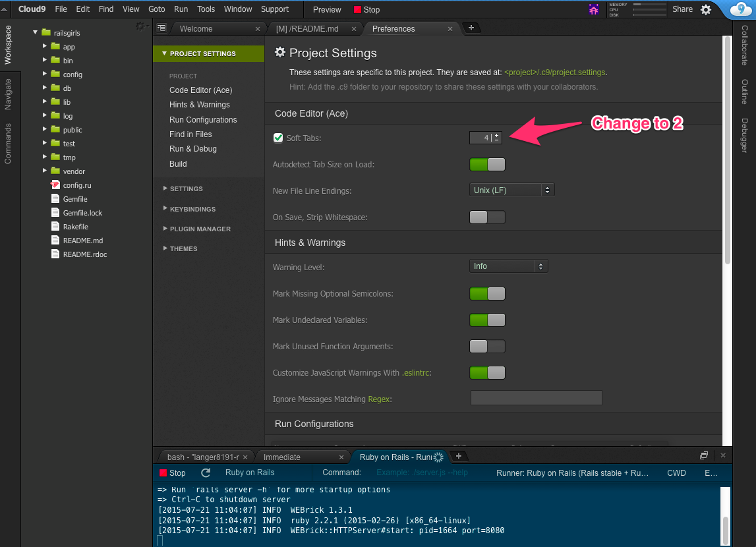Open the project.settings path link
Screen dimensions: 756x547
click(x=554, y=72)
